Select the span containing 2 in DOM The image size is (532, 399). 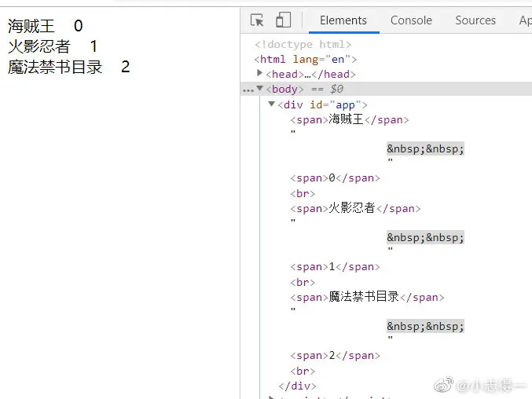336,356
